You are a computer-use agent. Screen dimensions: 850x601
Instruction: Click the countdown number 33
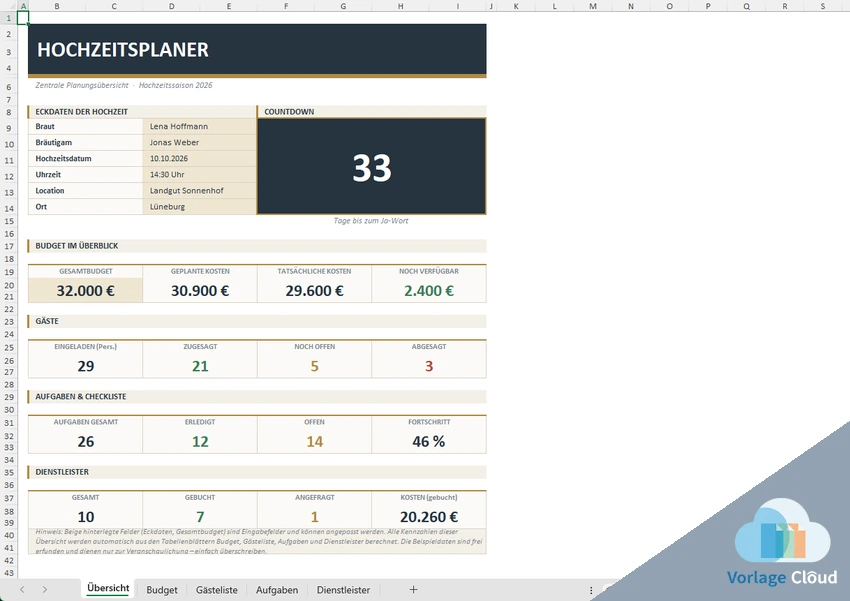point(372,167)
